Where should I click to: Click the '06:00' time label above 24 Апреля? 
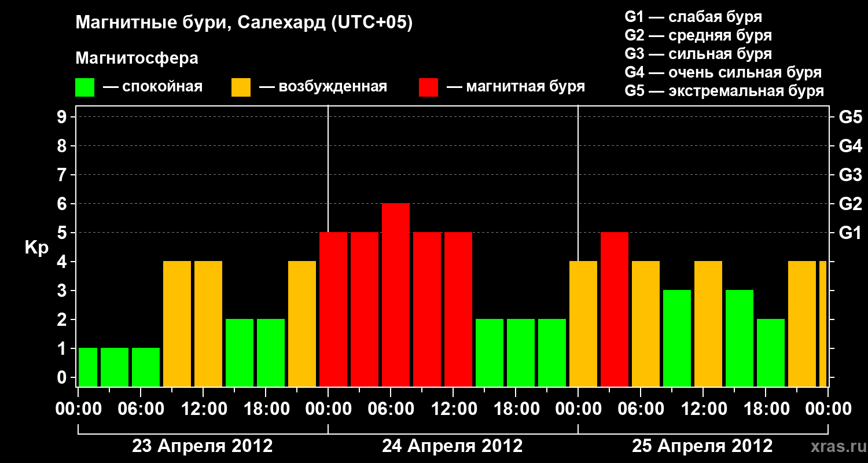391,409
